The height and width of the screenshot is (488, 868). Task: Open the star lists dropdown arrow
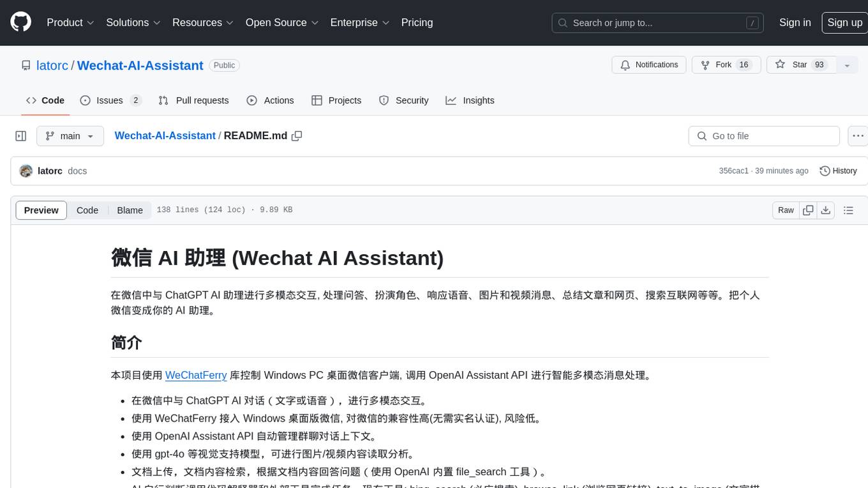click(847, 65)
